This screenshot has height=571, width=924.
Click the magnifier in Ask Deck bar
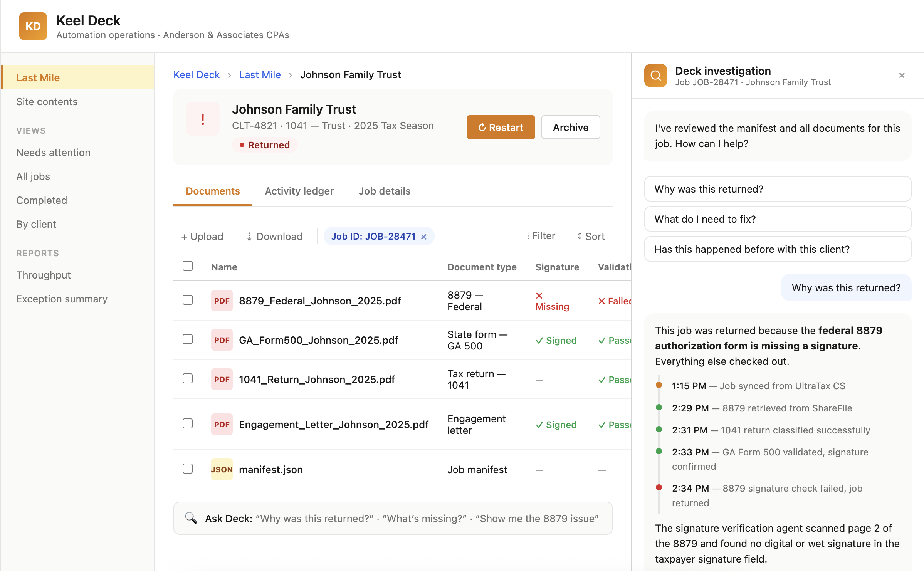(191, 518)
